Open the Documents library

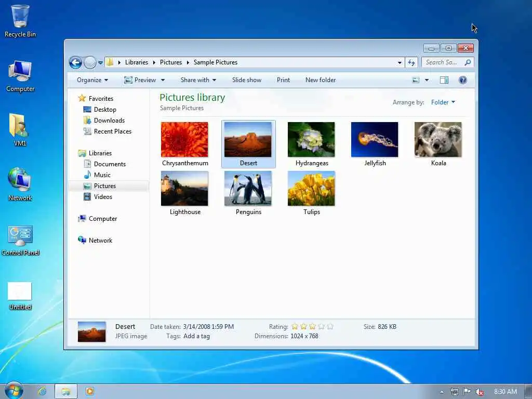pyautogui.click(x=105, y=164)
